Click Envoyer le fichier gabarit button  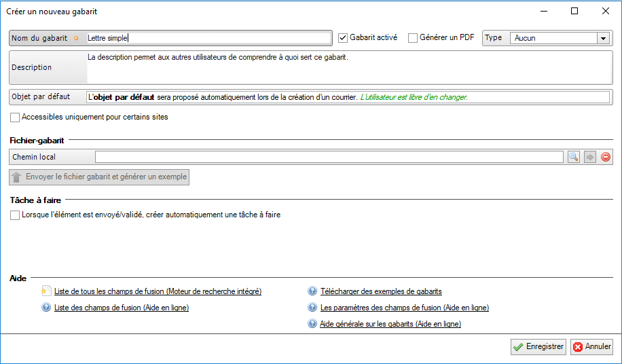click(x=99, y=177)
